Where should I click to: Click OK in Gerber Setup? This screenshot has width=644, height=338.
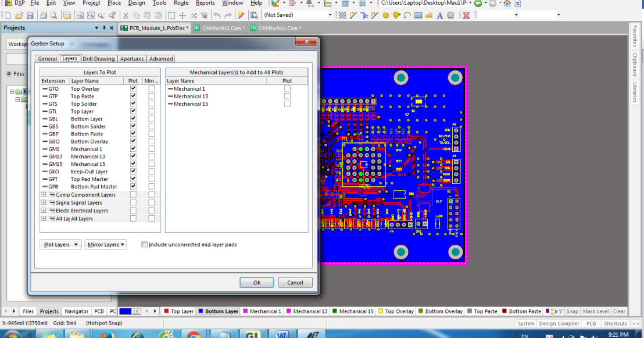tap(257, 283)
